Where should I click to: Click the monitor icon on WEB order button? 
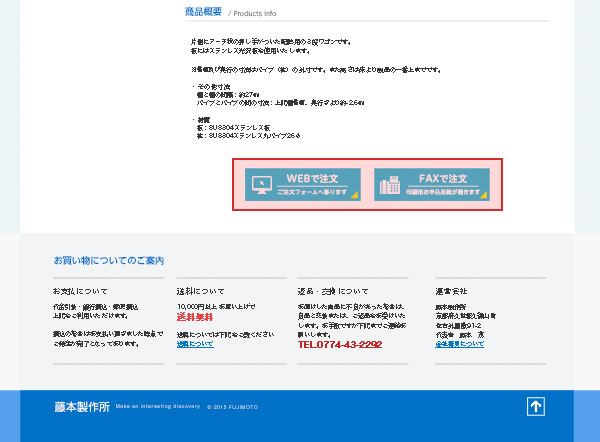[x=261, y=185]
